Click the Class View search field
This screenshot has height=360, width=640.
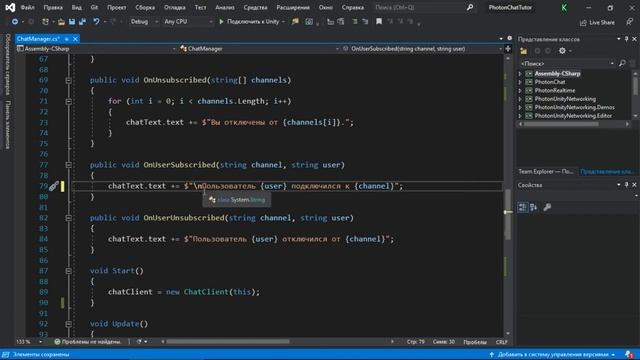pyautogui.click(x=567, y=63)
